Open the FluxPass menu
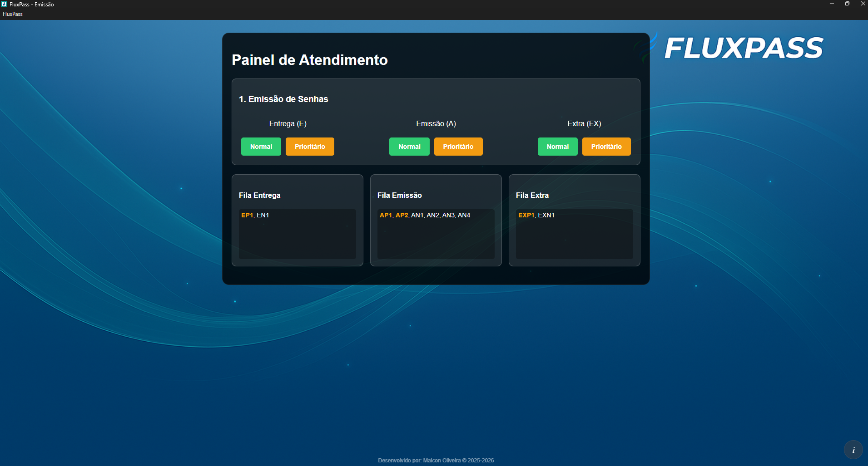Viewport: 868px width, 466px height. pos(12,14)
